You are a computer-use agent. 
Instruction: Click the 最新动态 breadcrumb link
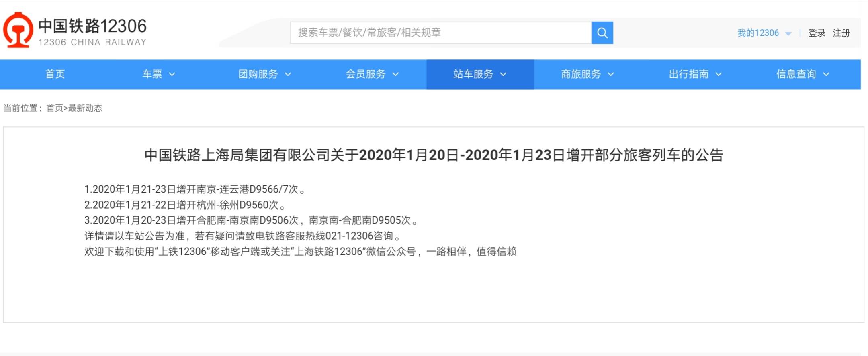coord(85,108)
